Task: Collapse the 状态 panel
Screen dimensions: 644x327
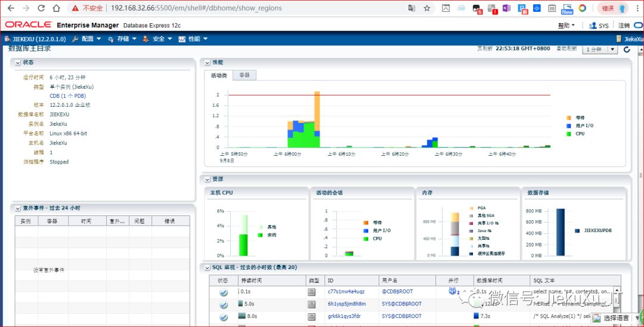Action: click(x=18, y=62)
